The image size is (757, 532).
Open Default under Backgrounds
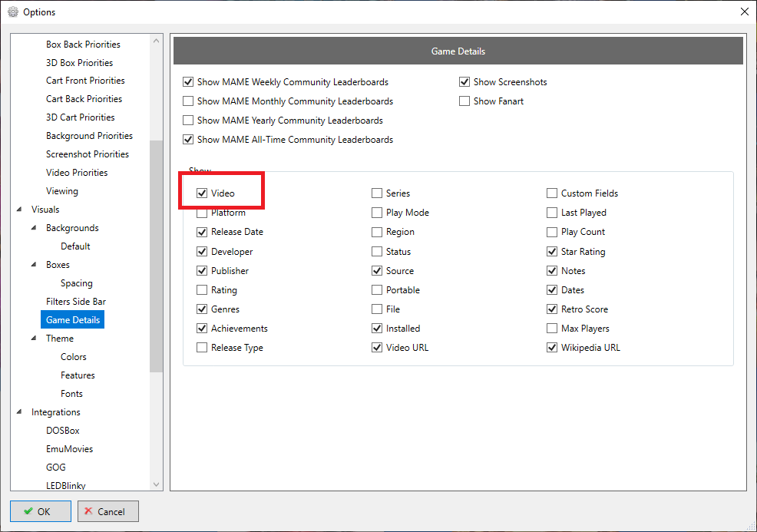(75, 246)
